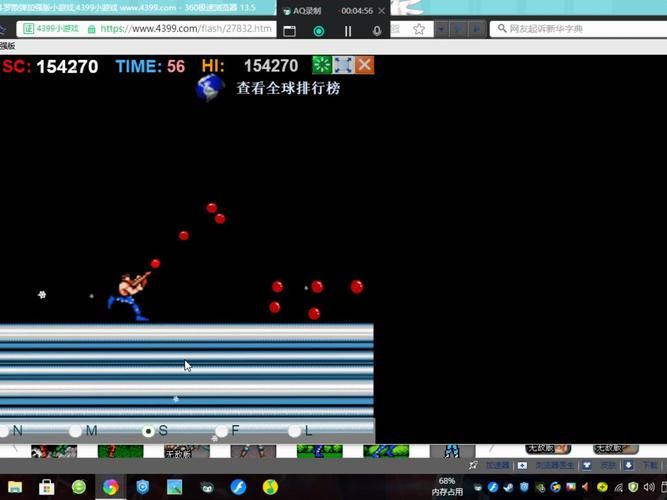This screenshot has height=500, width=667.
Task: Click the 查看全球排行榜 link
Action: (288, 88)
